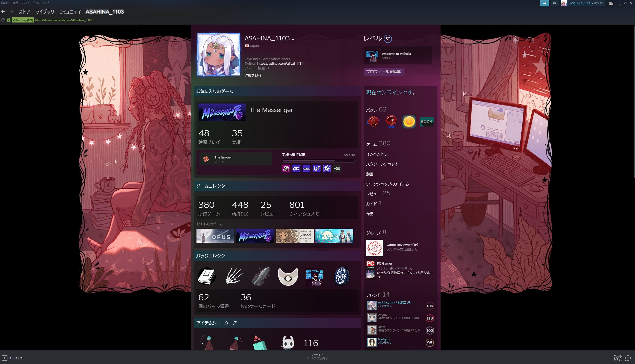
Task: Click the Game Reviewers(JP) group logo
Action: tap(374, 248)
